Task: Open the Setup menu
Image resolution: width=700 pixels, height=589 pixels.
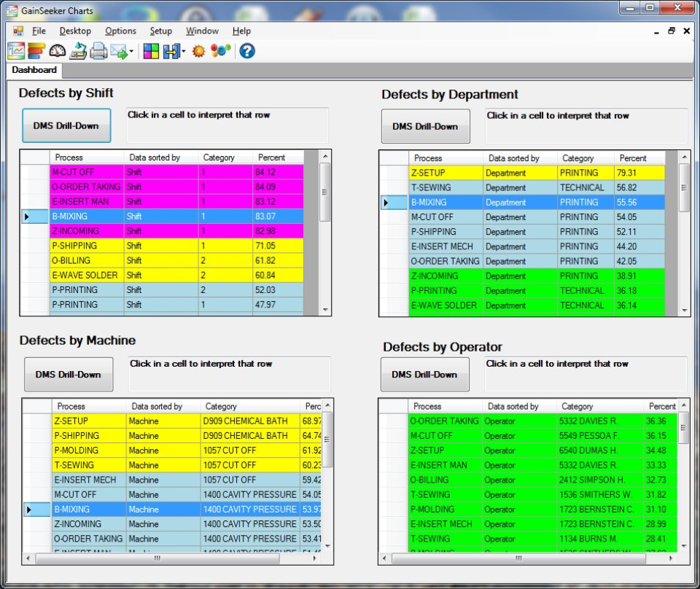Action: coord(161,31)
